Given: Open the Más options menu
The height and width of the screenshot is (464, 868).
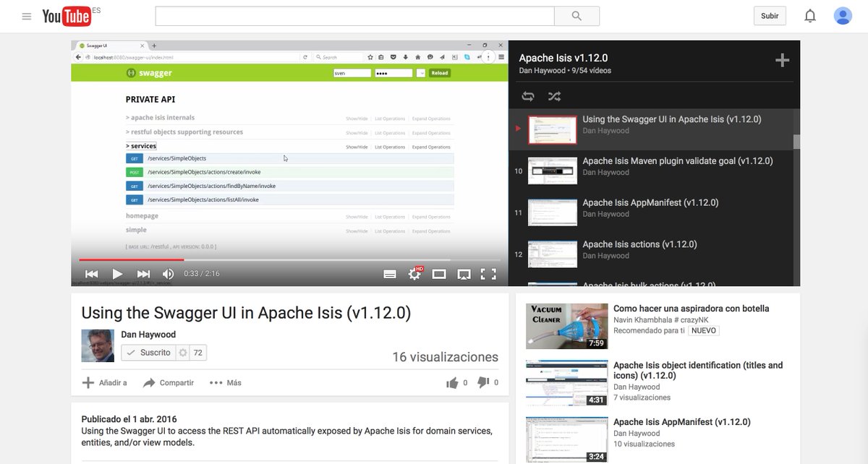Looking at the screenshot, I should click(226, 383).
